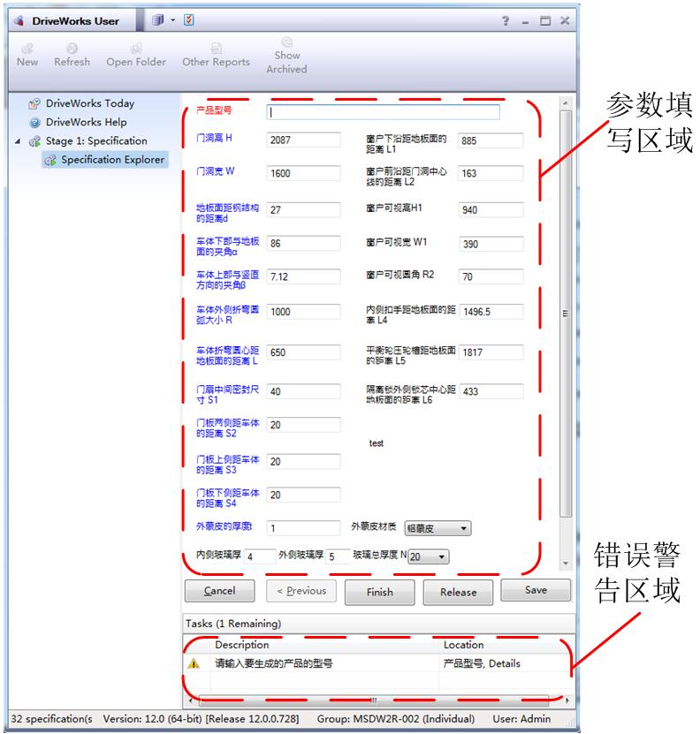This screenshot has height=734, width=700.
Task: Click the Save button
Action: (x=536, y=590)
